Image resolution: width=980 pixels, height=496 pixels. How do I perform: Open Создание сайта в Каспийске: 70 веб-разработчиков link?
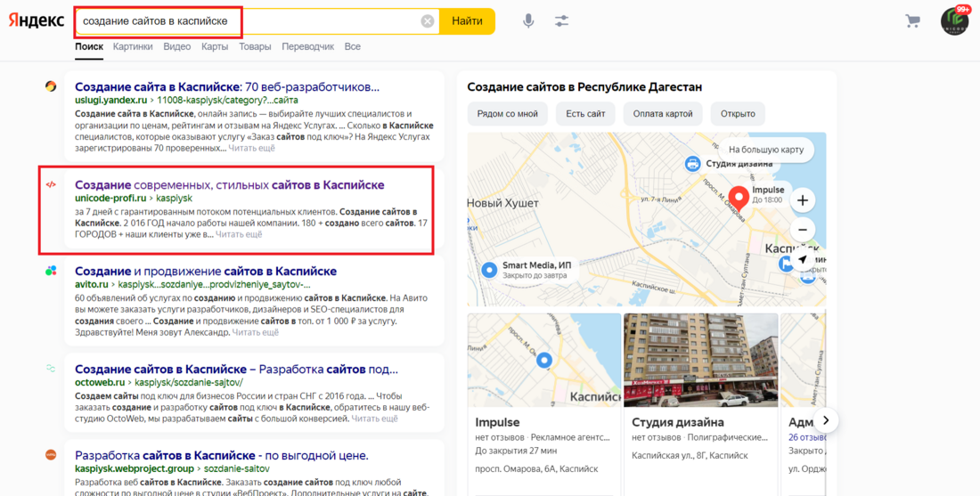[x=227, y=86]
